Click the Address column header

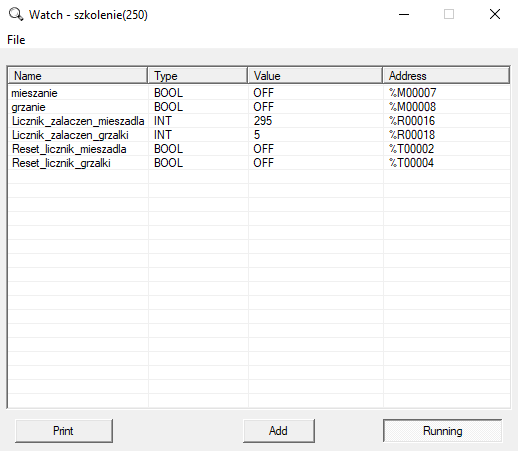(x=446, y=75)
